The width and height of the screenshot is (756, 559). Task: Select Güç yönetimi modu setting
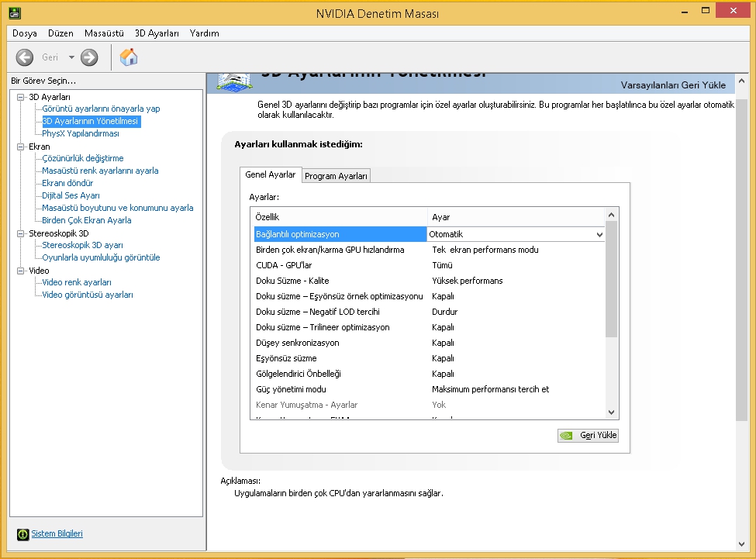pos(429,389)
